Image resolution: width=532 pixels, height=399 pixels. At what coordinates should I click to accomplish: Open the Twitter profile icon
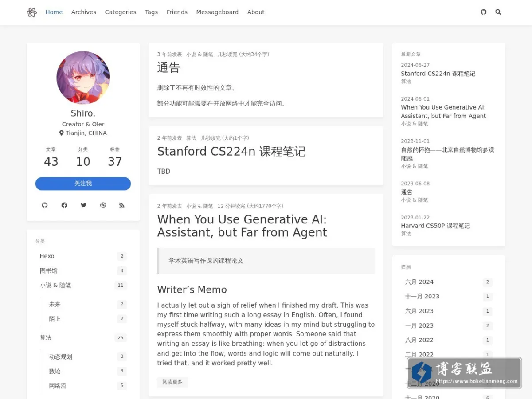tap(83, 205)
